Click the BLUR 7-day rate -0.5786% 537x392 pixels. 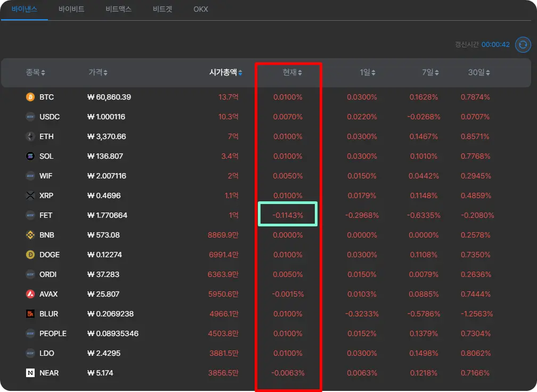pyautogui.click(x=424, y=314)
